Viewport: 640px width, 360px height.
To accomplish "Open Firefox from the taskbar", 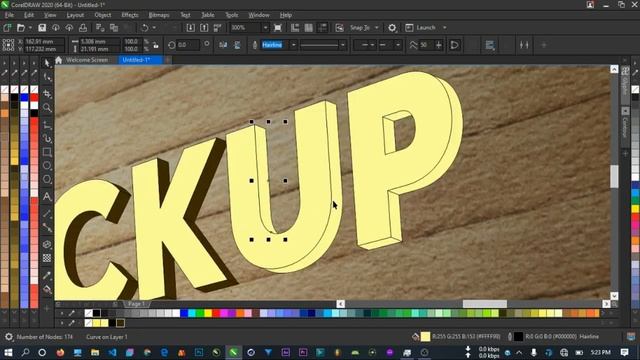I will 60,352.
